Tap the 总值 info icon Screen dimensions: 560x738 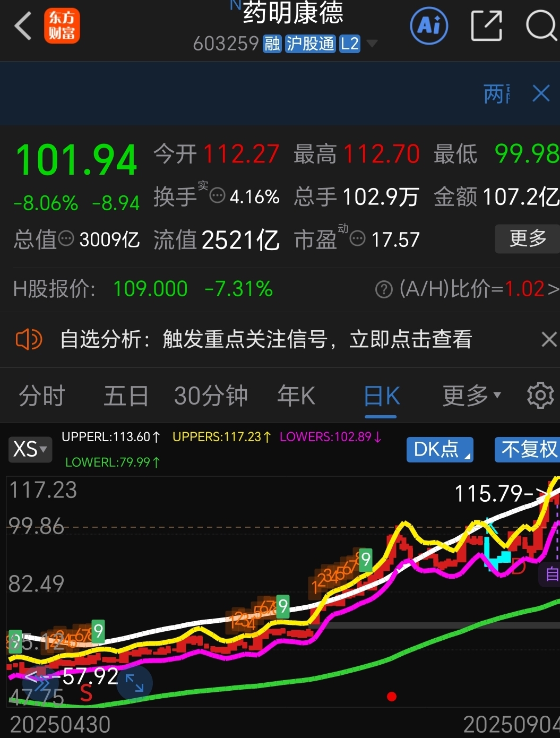pyautogui.click(x=66, y=238)
